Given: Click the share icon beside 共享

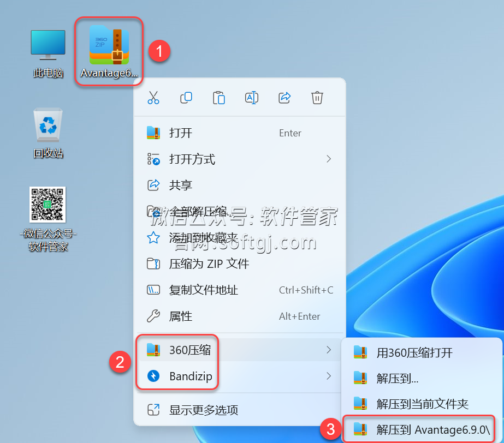Looking at the screenshot, I should coord(153,185).
